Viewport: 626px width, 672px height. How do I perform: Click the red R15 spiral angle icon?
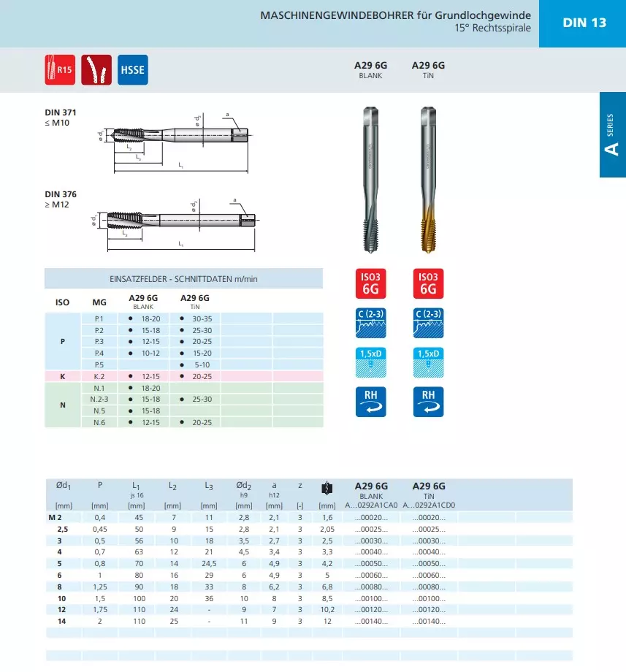[60, 70]
